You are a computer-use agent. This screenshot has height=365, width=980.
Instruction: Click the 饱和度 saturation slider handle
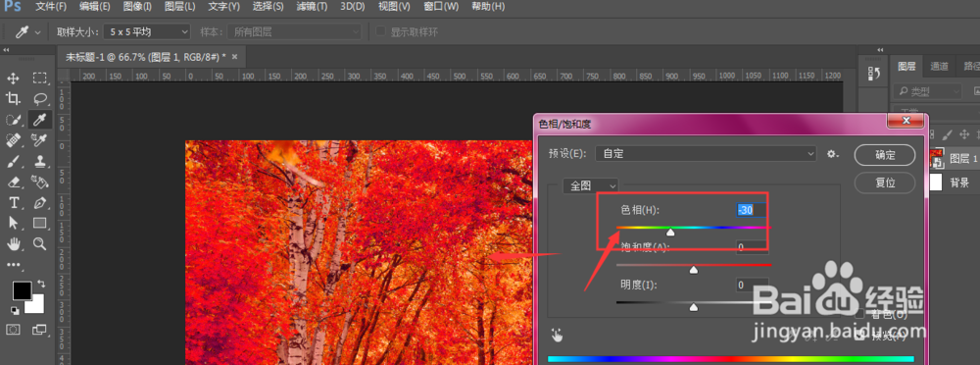[693, 270]
